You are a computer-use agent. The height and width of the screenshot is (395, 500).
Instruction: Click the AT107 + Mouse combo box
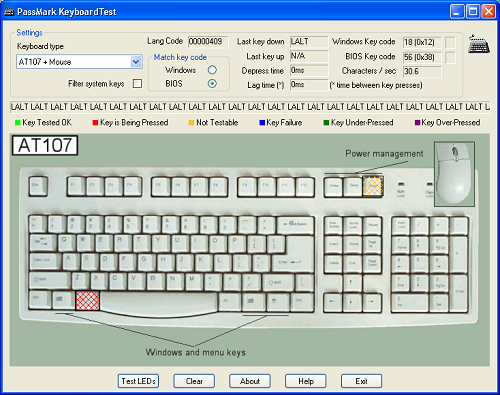pos(79,62)
